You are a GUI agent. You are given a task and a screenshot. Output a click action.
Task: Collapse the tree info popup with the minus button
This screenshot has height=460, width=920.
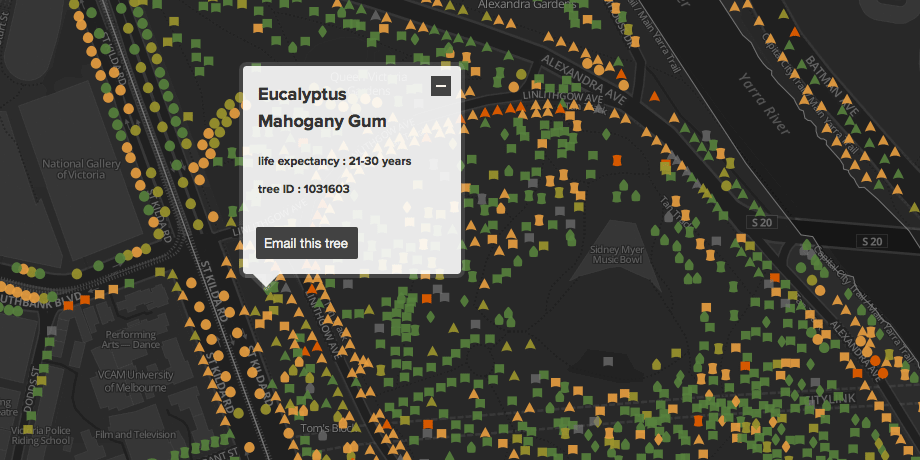[441, 86]
